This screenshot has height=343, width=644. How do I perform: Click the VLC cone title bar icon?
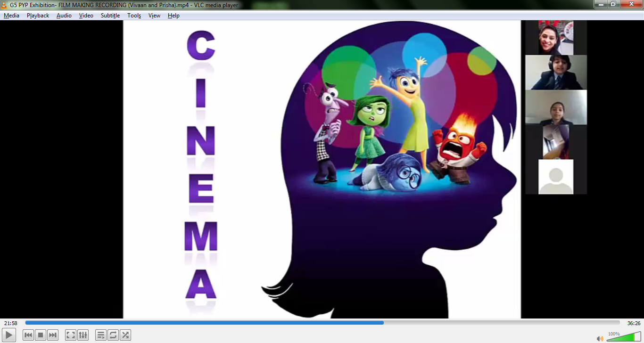coord(4,5)
